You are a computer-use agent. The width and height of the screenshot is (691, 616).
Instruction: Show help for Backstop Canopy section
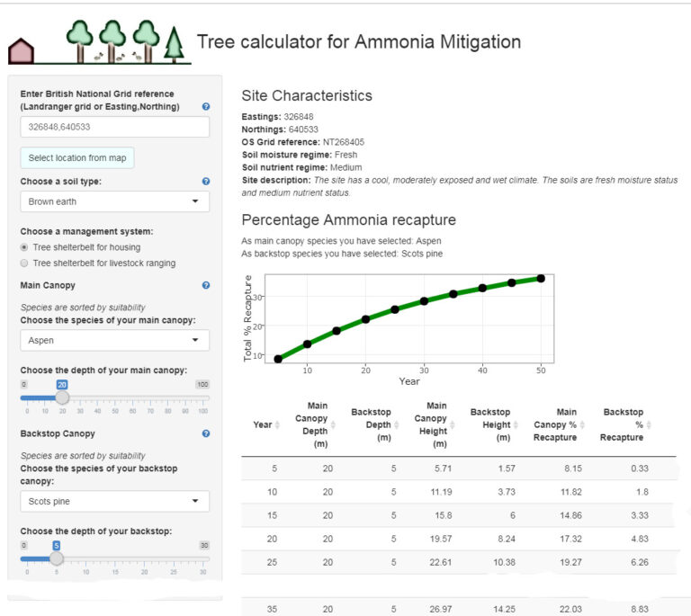(206, 433)
